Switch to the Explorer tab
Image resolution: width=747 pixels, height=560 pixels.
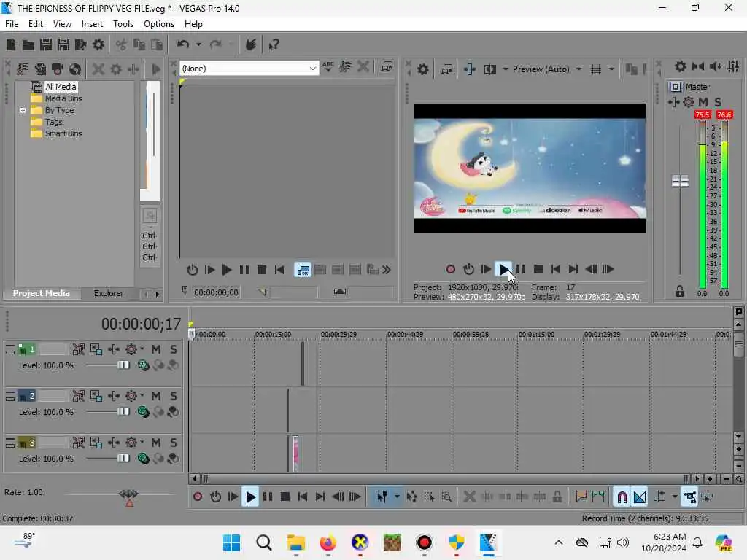pos(108,293)
